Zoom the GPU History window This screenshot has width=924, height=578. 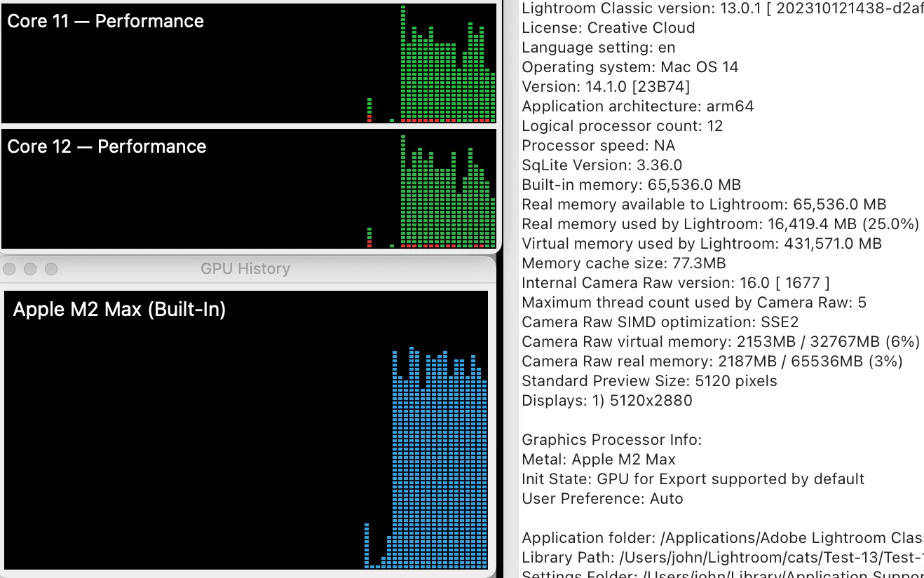tap(51, 269)
